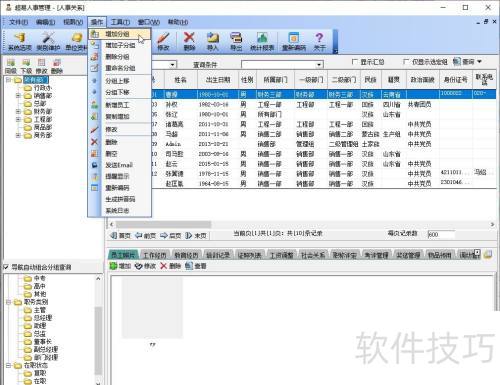Go to 前页 previous page
The image size is (500, 385).
click(146, 236)
